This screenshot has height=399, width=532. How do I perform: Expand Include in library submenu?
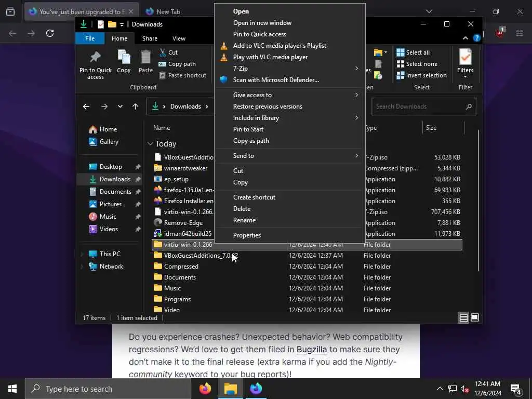pyautogui.click(x=290, y=118)
